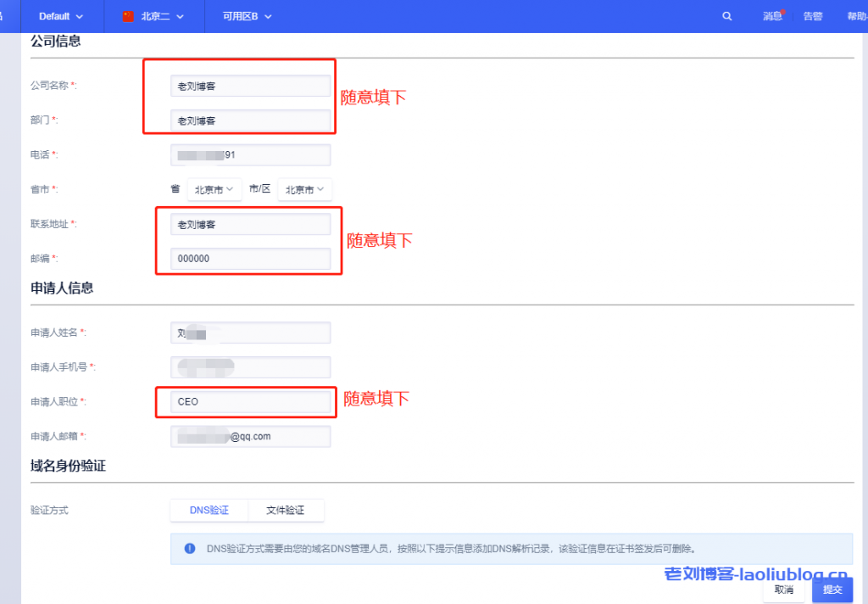Click the 申请人职位 field containing CEO
Viewport: 868px width, 604px height.
coord(250,401)
